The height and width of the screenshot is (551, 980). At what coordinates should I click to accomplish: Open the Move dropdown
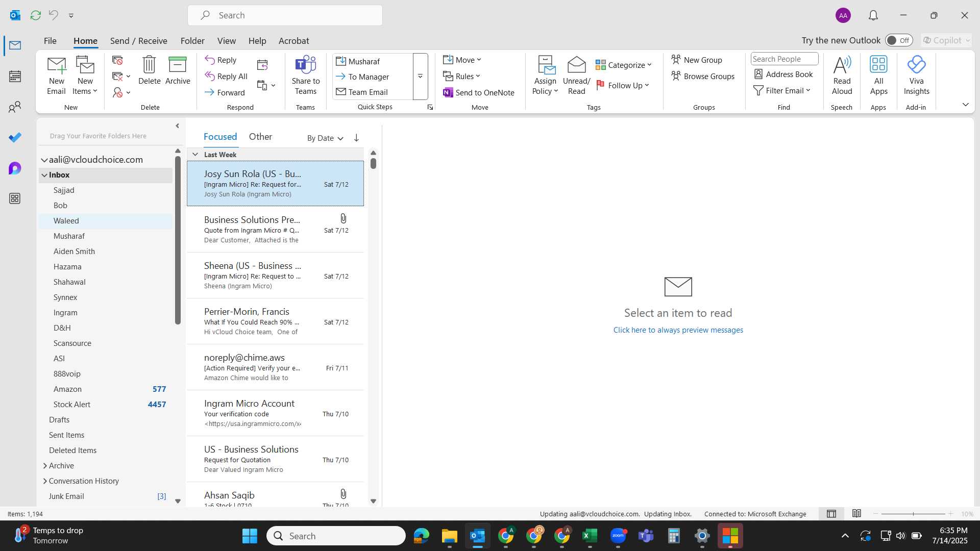462,60
